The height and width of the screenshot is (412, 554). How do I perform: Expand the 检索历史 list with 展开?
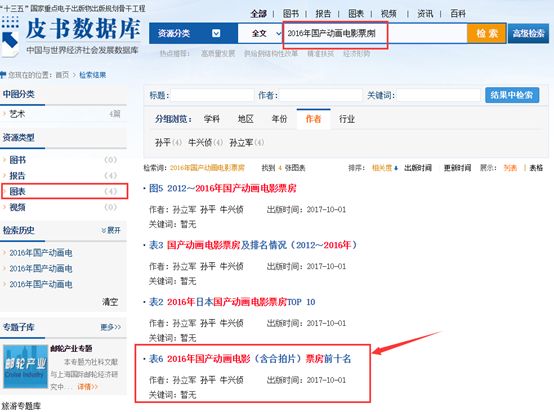tap(111, 230)
